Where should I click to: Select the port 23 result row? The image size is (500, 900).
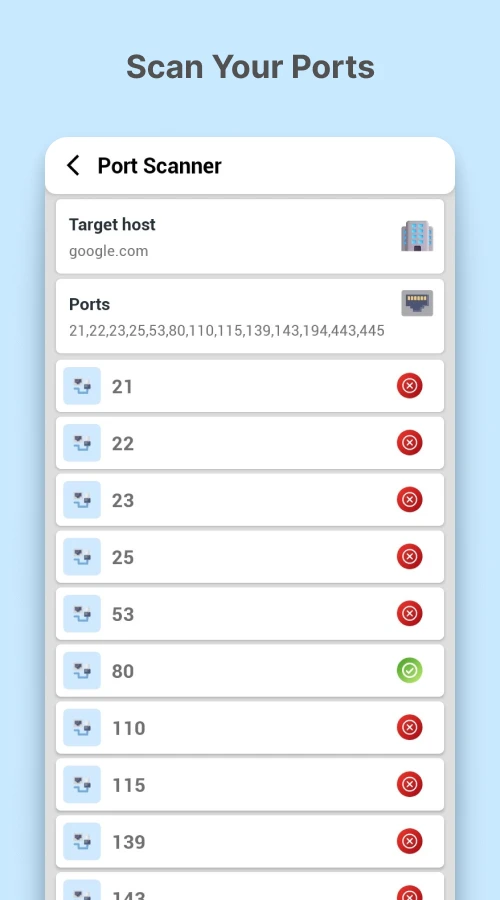250,499
